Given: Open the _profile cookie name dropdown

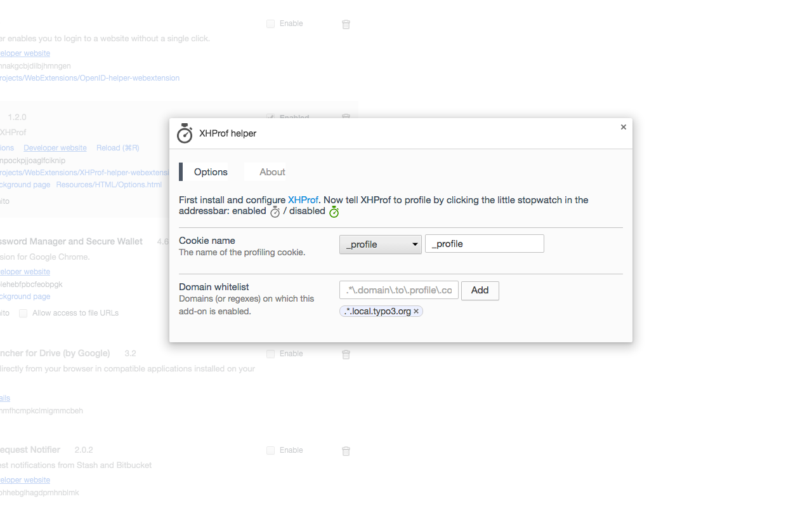Looking at the screenshot, I should coord(380,243).
